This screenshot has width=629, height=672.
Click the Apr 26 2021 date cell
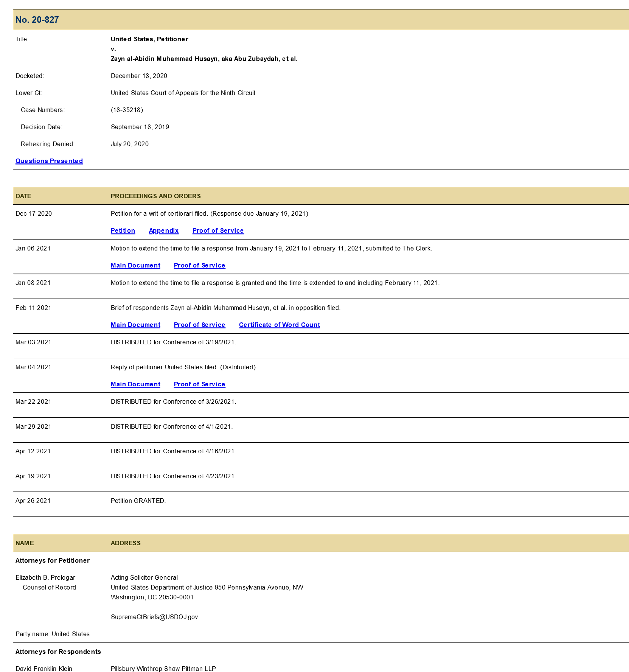click(x=33, y=501)
